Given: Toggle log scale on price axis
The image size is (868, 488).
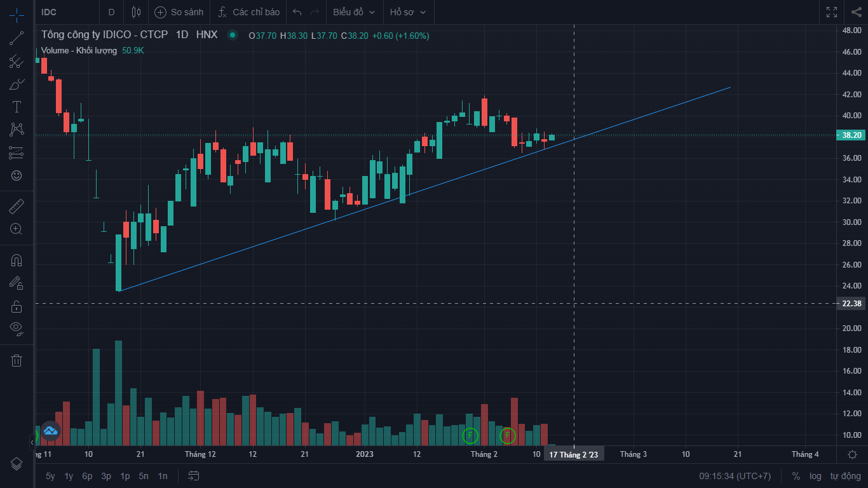Looking at the screenshot, I should (x=815, y=476).
